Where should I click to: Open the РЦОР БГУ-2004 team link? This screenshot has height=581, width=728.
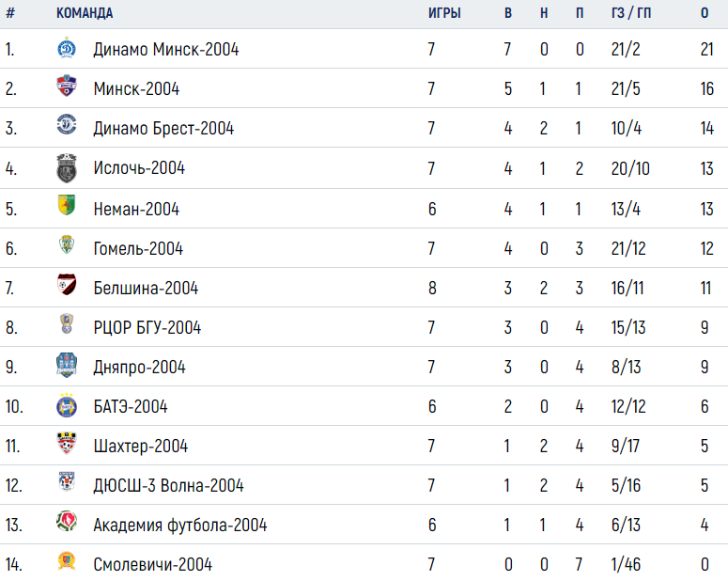click(x=147, y=328)
